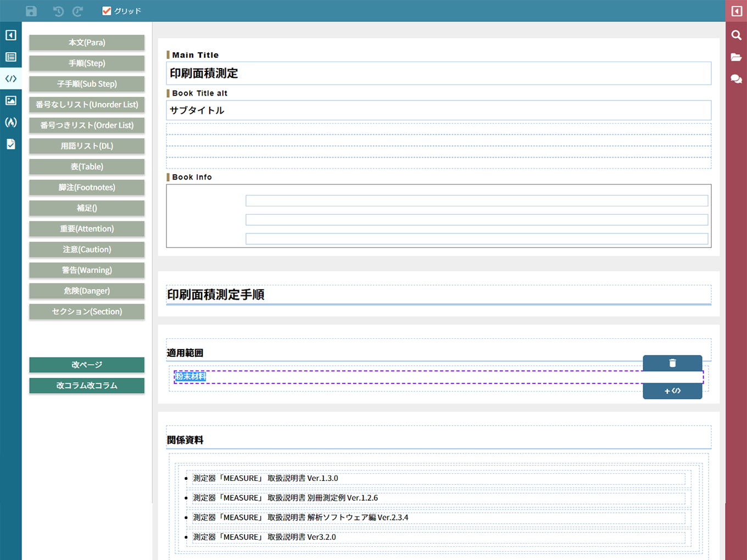The width and height of the screenshot is (747, 560).
Task: Open search from the right sidebar
Action: (x=737, y=35)
